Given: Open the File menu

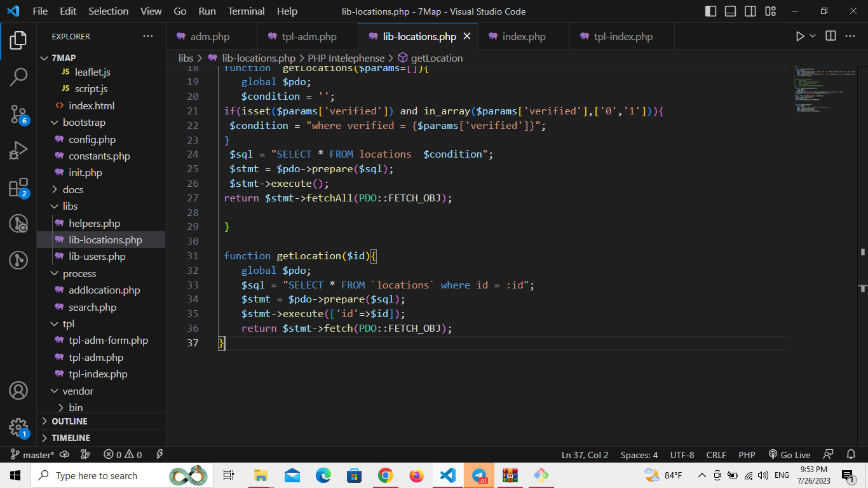Looking at the screenshot, I should coord(40,11).
